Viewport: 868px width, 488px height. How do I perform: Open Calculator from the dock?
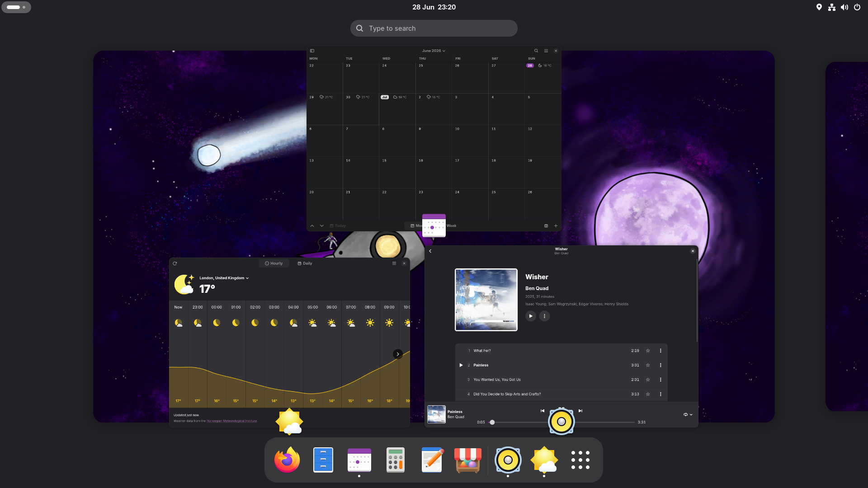click(x=396, y=460)
